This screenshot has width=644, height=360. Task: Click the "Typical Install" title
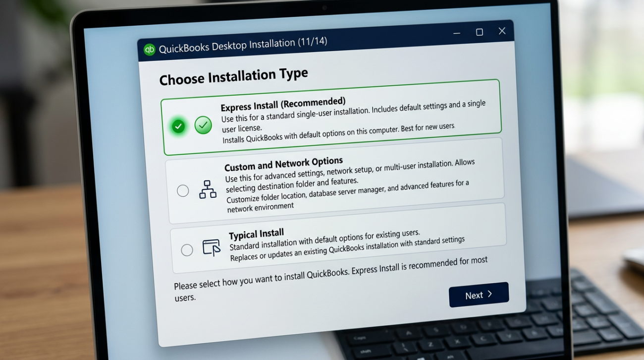[256, 234]
